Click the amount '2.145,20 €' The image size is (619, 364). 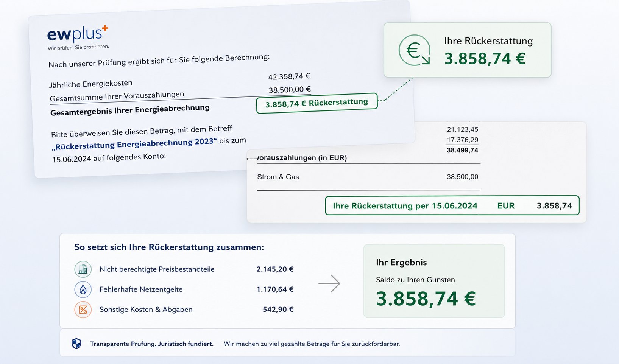click(275, 269)
